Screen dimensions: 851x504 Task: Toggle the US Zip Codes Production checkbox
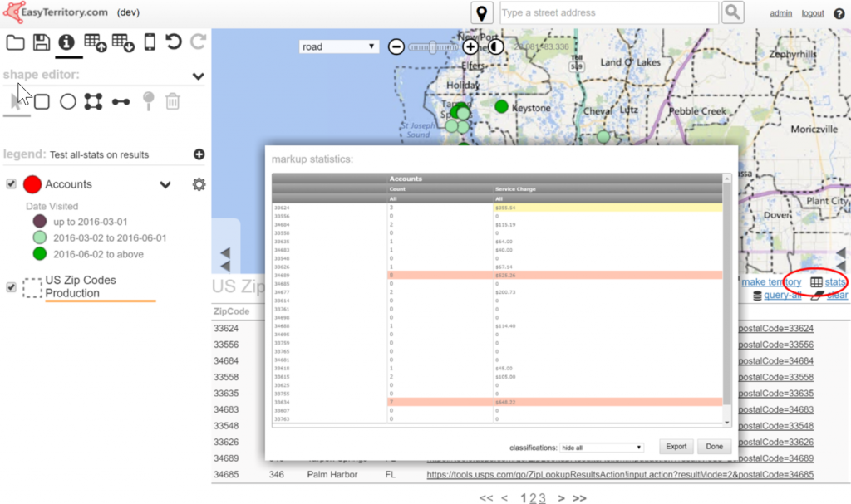coord(12,287)
